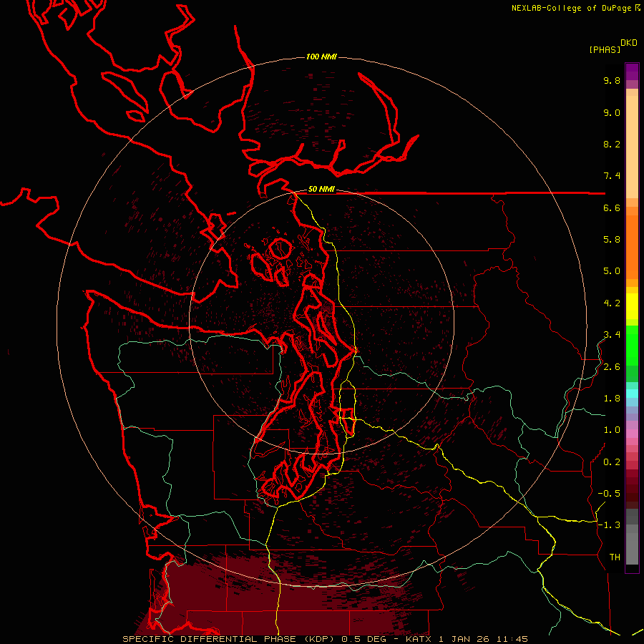The height and width of the screenshot is (644, 644).
Task: Click the purple segment atop the color bar
Action: pos(632,72)
